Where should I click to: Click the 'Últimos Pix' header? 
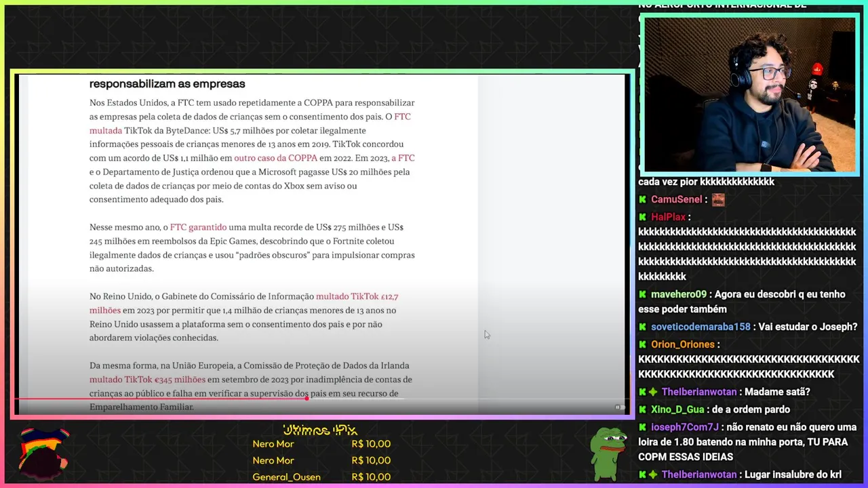pyautogui.click(x=320, y=430)
